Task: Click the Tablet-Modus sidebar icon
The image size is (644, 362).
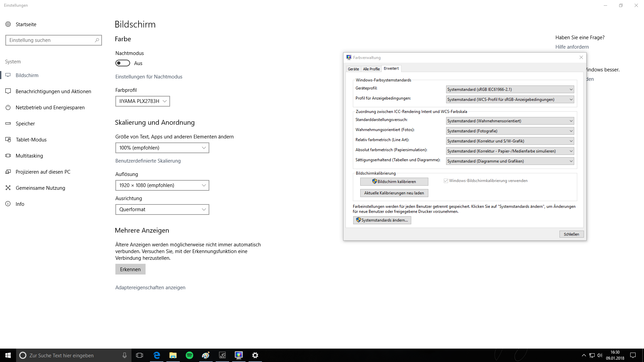Action: (x=8, y=140)
